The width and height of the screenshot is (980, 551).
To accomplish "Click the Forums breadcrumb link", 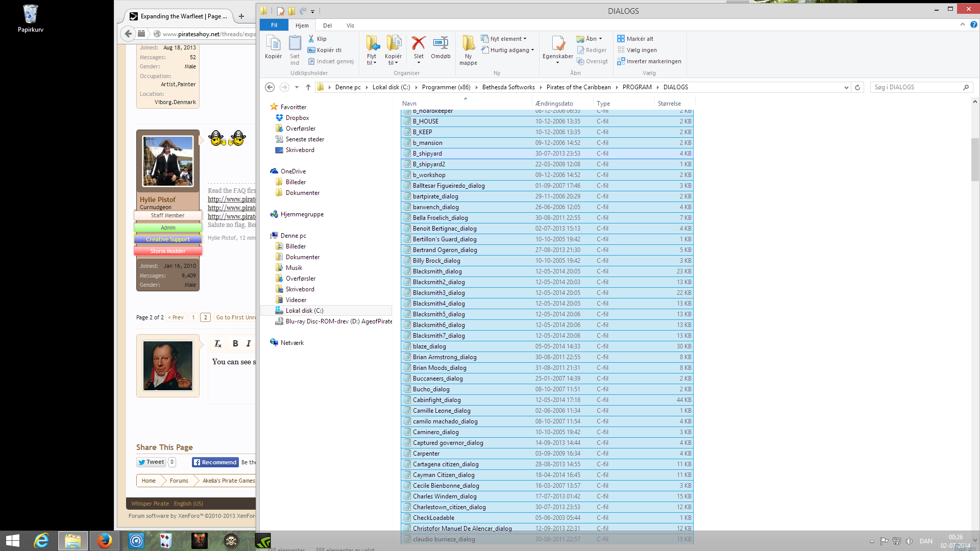I will (x=179, y=481).
